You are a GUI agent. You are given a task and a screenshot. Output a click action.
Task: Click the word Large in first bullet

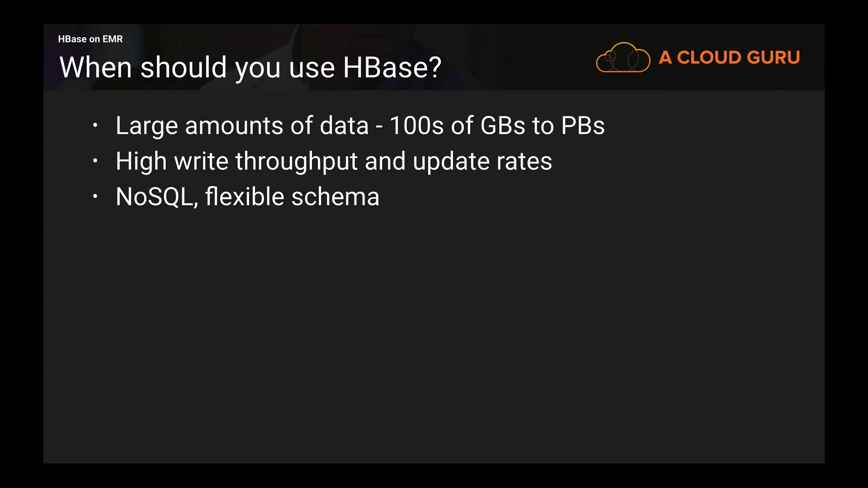(146, 126)
